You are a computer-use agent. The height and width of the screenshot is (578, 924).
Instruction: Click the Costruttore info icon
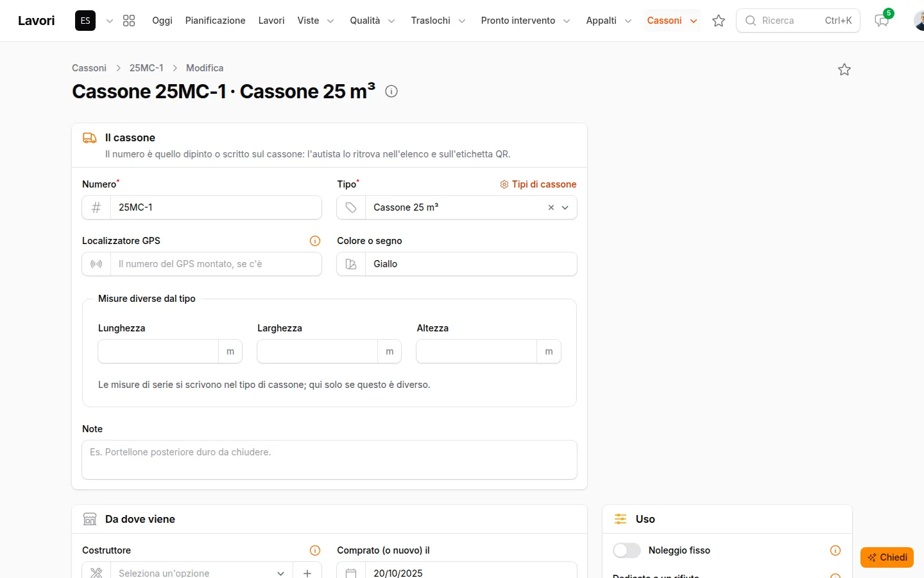click(x=315, y=550)
